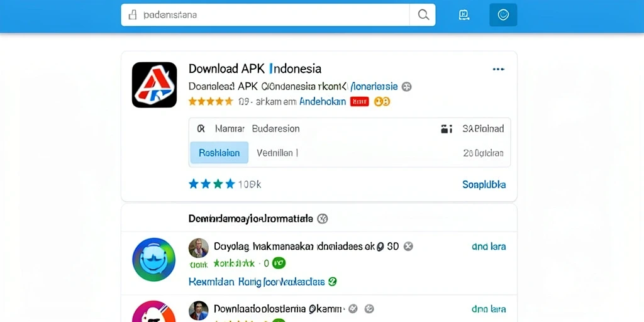The width and height of the screenshot is (644, 322).
Task: Click the yellow coins icon
Action: click(x=382, y=101)
